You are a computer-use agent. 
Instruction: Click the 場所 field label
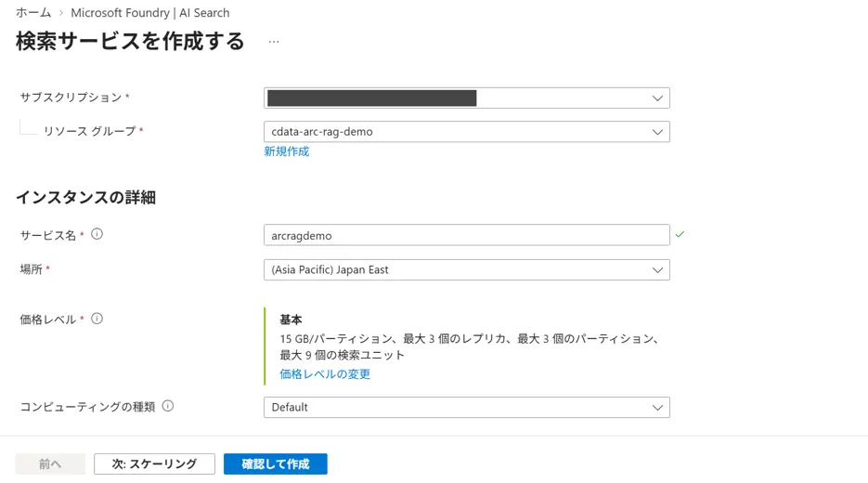[31, 269]
